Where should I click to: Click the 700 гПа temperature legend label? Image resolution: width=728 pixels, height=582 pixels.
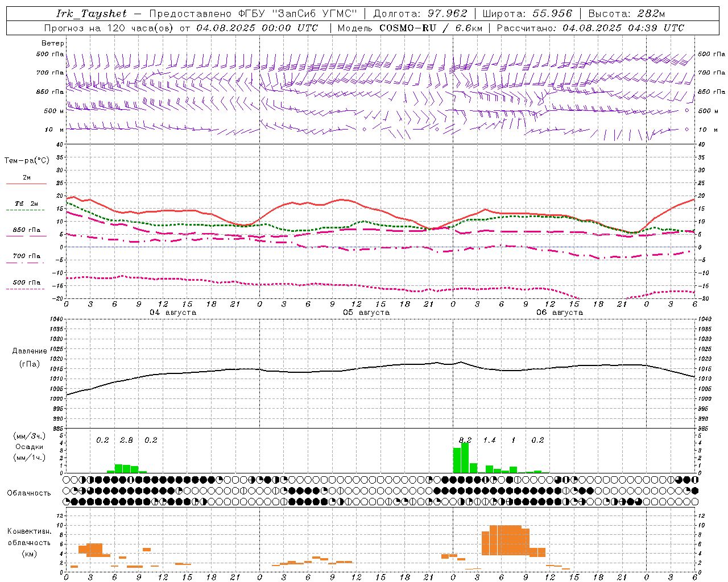pos(27,256)
